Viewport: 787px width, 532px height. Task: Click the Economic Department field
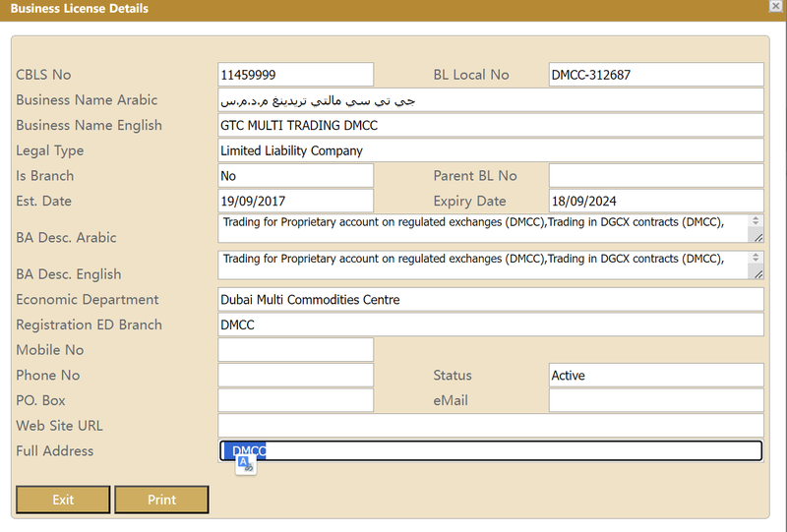(491, 300)
